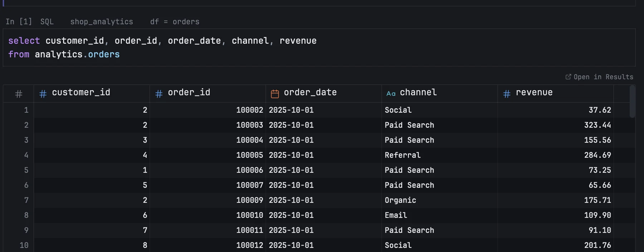Select the cell with order_id 100005
Viewport: 644px width, 252px height.
[208, 155]
